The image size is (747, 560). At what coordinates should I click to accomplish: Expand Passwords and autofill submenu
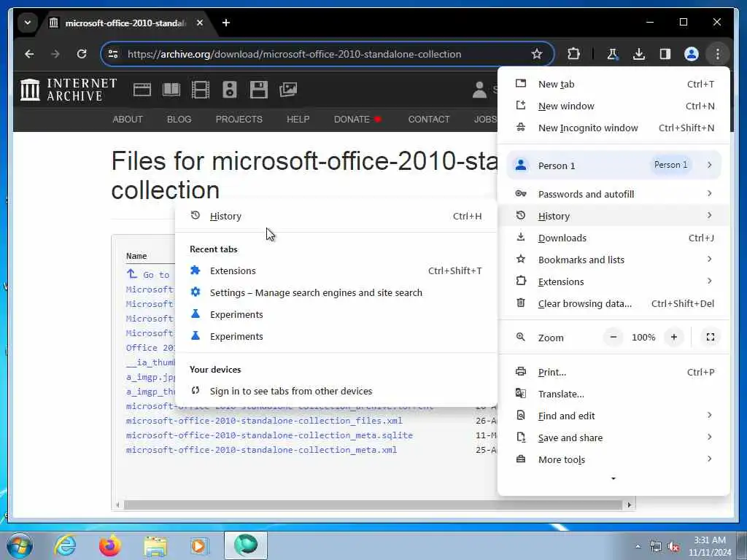click(x=614, y=194)
